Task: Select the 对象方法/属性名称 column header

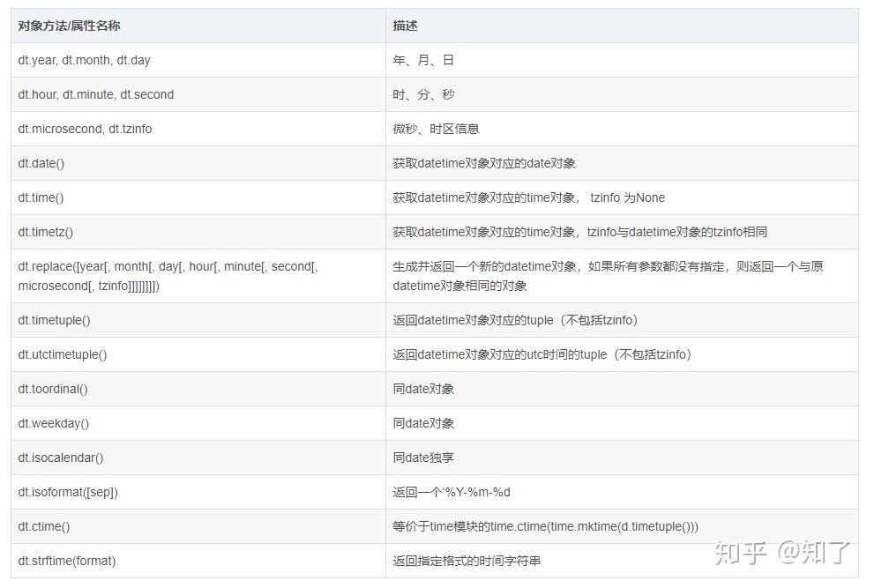Action: point(66,26)
